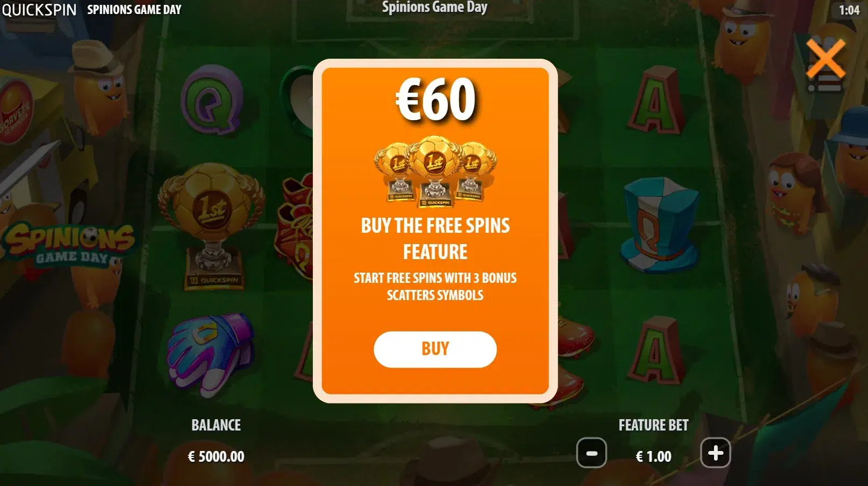
Task: Click the € 1.00 feature bet value
Action: [x=654, y=457]
